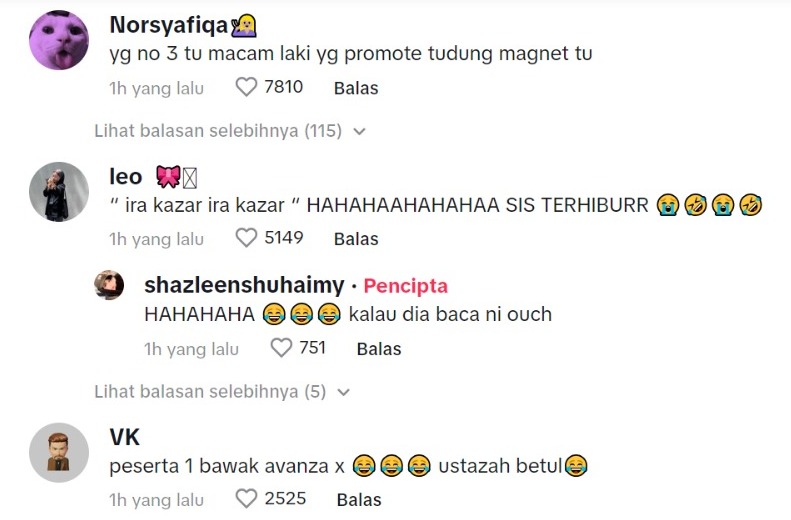Open leo's profile picture
Viewport: 791px width, 520px height.
point(59,192)
